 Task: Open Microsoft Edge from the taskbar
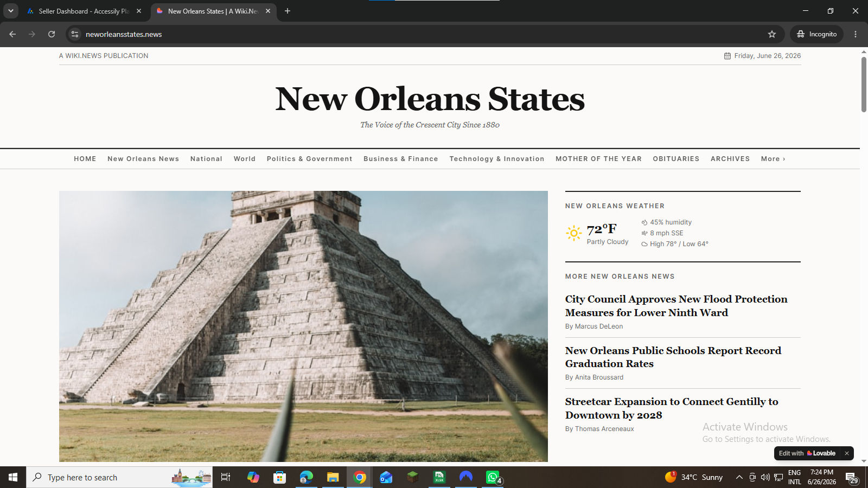(307, 477)
